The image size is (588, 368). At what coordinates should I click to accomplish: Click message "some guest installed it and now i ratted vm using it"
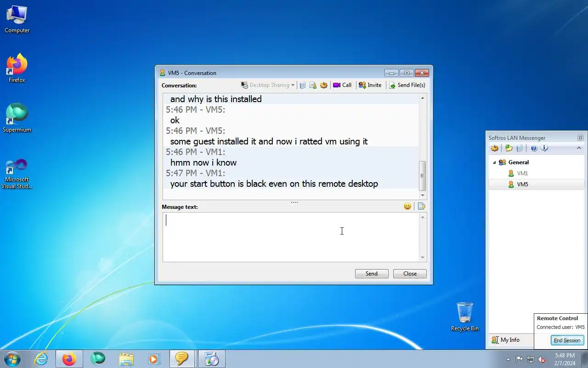coord(269,141)
